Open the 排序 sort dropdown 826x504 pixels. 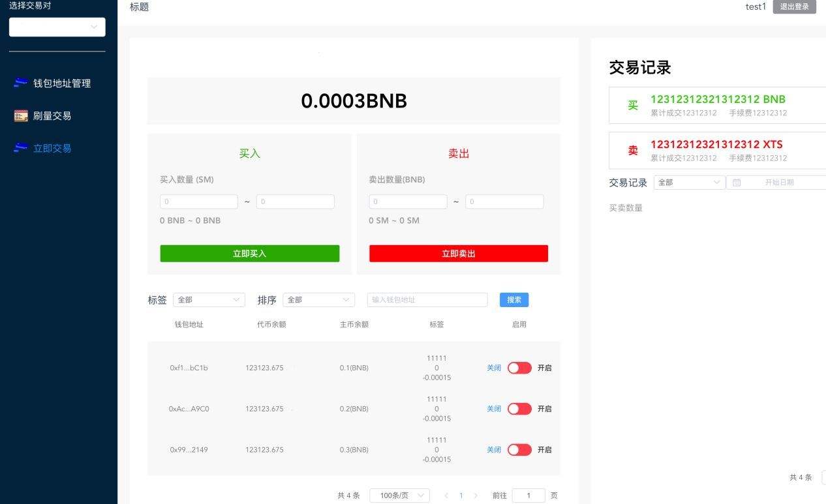318,299
